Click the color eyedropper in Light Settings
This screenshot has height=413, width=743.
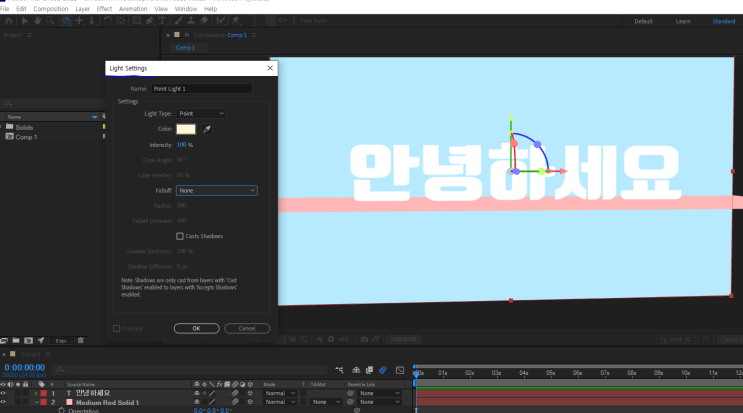pos(207,129)
